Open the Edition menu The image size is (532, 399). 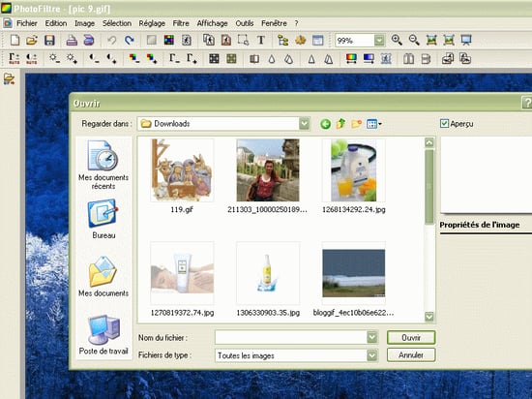[56, 23]
